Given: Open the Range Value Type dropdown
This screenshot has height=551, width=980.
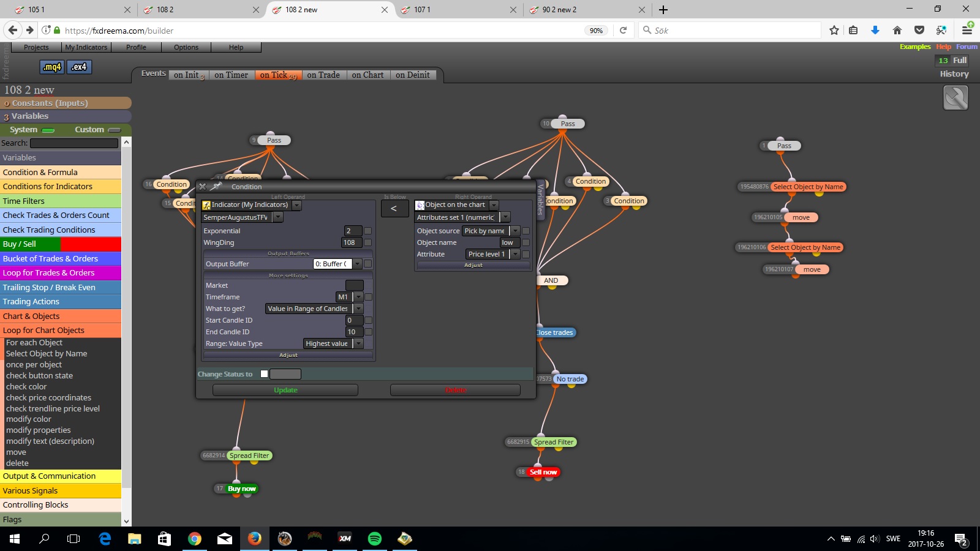Looking at the screenshot, I should (358, 343).
